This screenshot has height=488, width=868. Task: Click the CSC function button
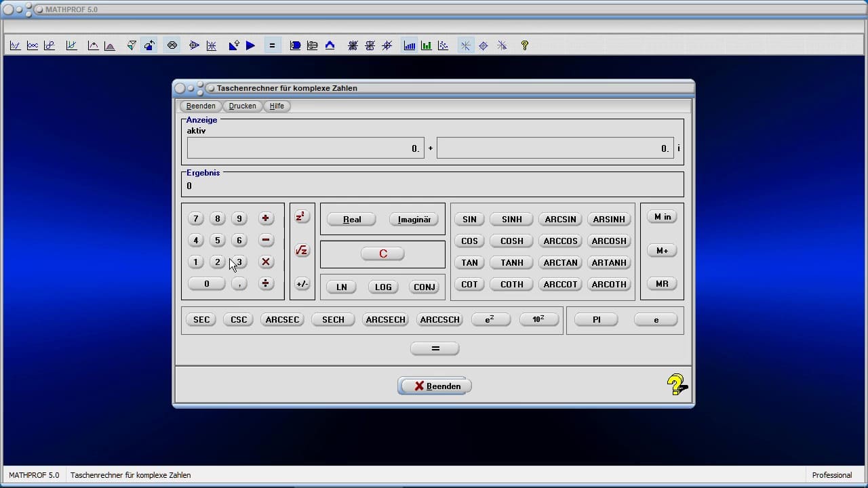(x=239, y=319)
